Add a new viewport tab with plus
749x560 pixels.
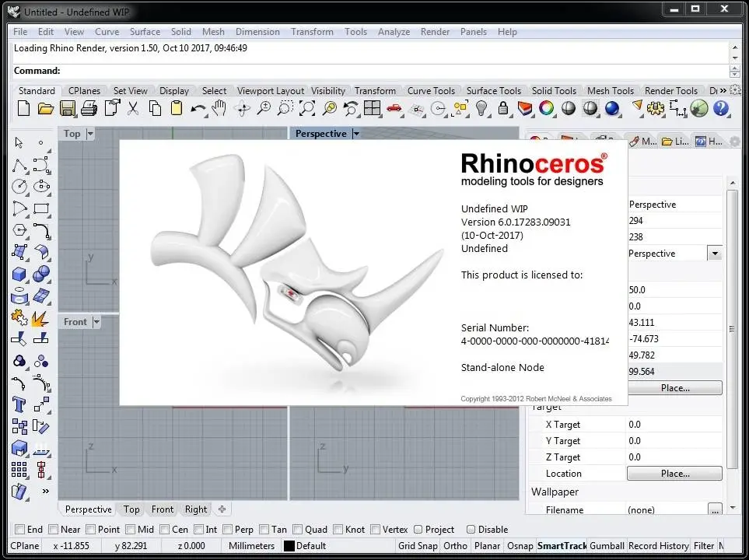[222, 509]
